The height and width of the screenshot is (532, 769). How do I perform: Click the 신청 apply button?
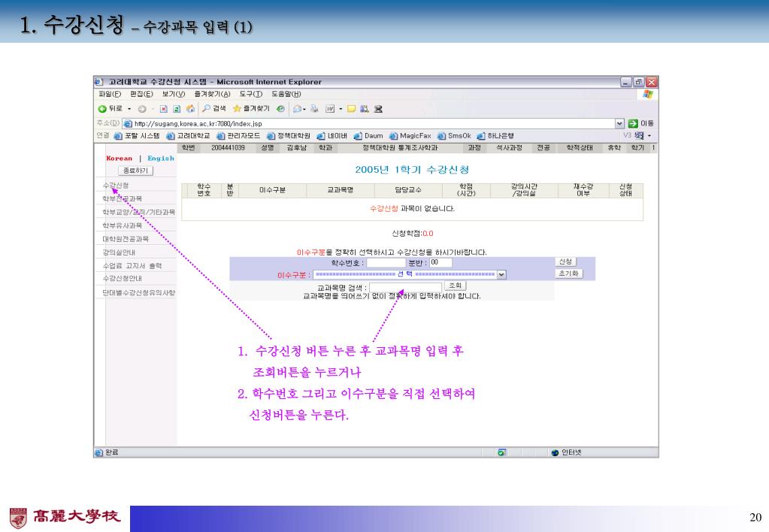(565, 261)
